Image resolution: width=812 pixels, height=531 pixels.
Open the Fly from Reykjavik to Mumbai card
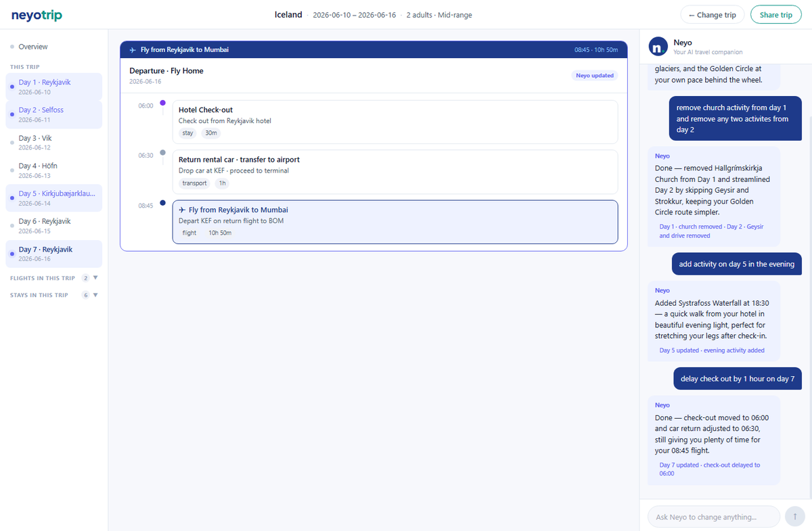pos(395,222)
